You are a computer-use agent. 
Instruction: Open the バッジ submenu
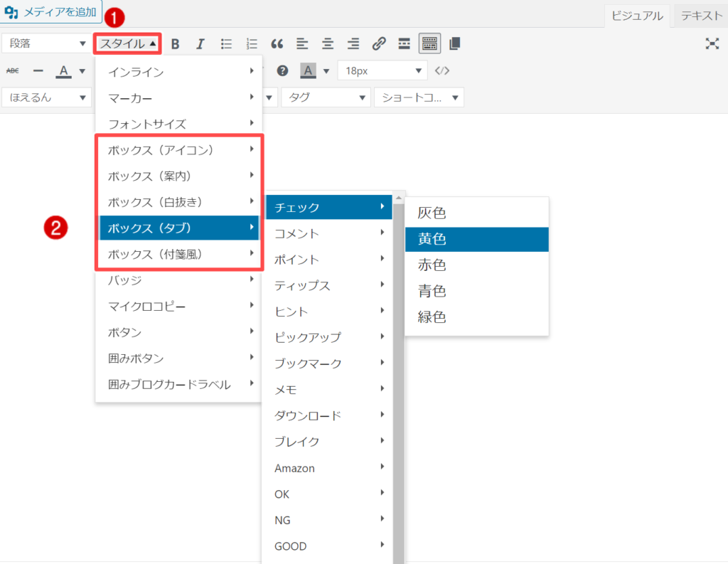click(178, 280)
